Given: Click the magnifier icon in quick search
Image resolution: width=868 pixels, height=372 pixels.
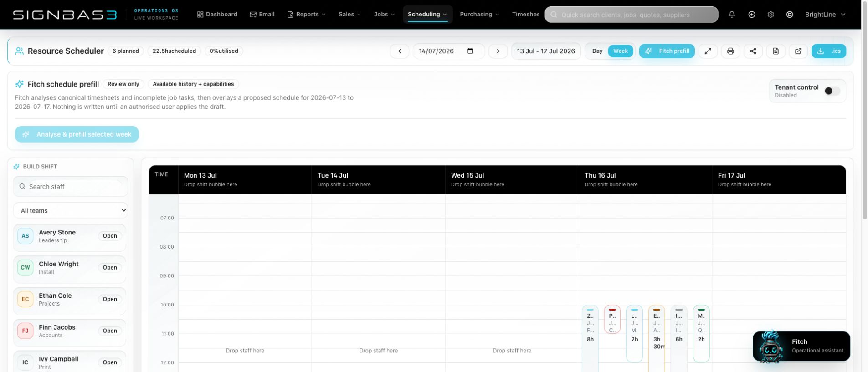Looking at the screenshot, I should (x=554, y=15).
